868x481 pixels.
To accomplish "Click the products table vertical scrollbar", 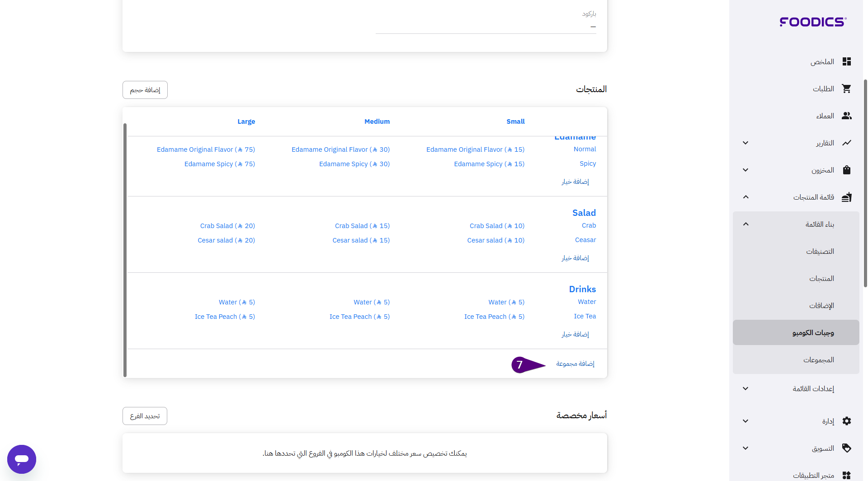I will (x=125, y=250).
